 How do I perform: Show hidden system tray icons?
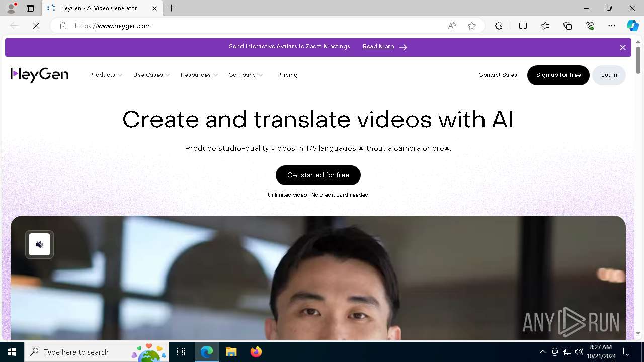click(x=542, y=352)
